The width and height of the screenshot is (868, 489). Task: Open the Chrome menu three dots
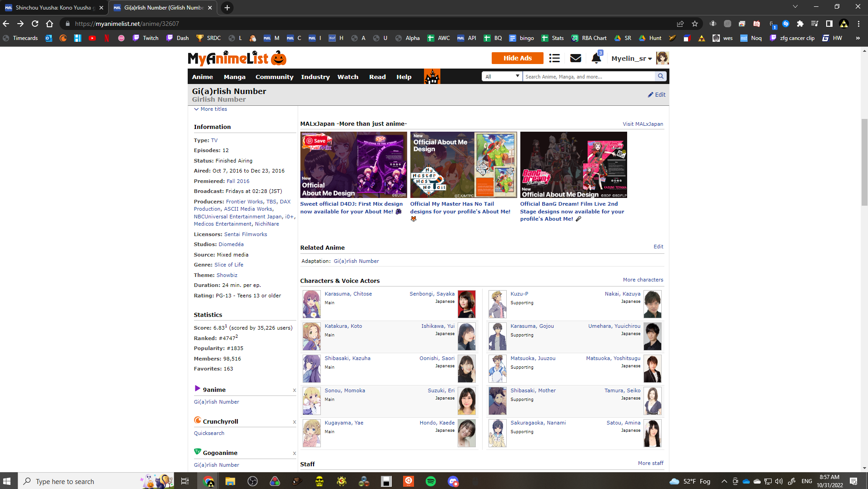click(858, 24)
